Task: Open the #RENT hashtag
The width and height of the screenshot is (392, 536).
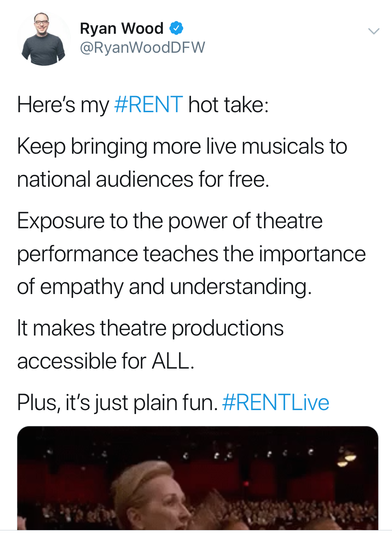Action: 148,104
